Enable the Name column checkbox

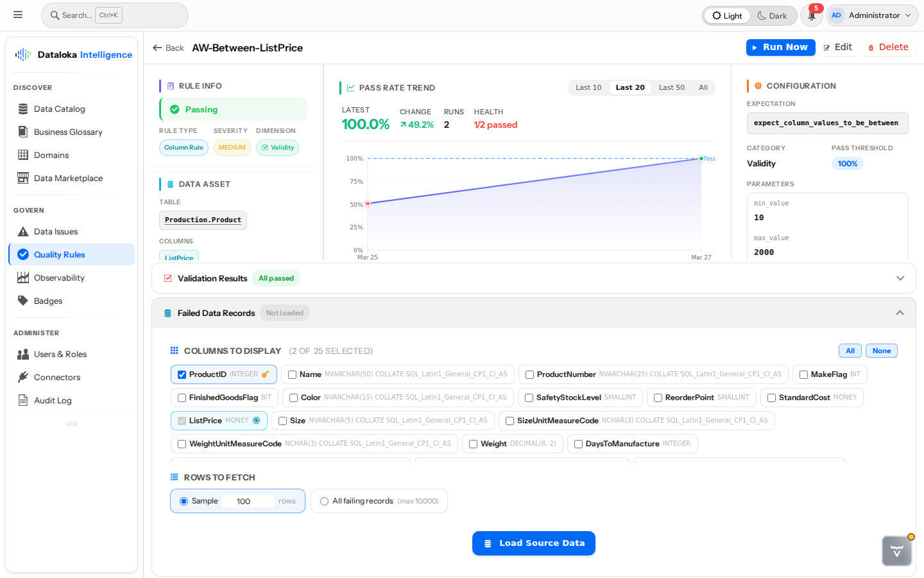point(292,374)
